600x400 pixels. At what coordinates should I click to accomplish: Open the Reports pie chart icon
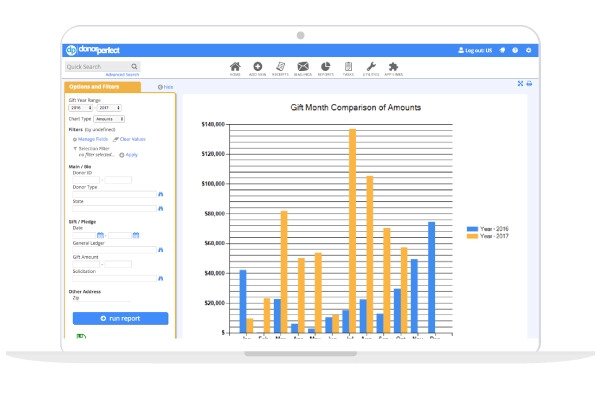point(325,67)
